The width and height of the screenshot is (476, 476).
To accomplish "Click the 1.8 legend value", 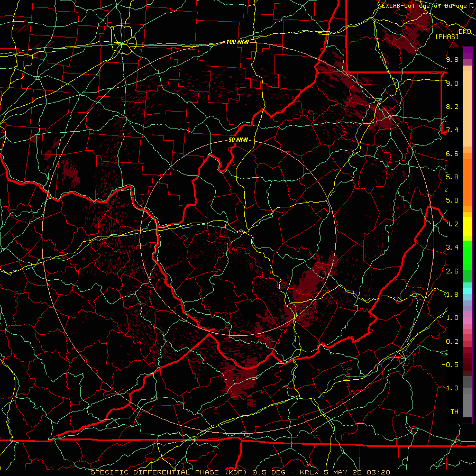I will (452, 295).
